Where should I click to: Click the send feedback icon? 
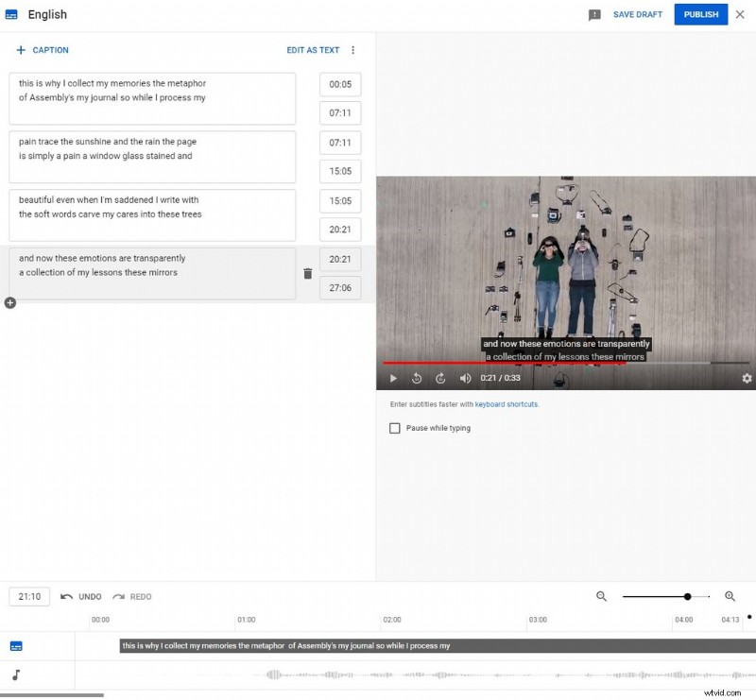pos(594,14)
